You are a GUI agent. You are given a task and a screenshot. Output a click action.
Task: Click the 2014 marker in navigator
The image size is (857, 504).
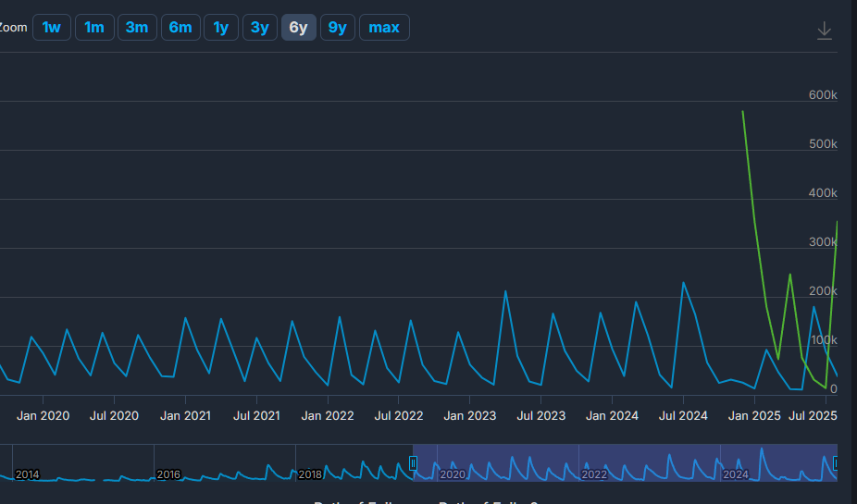tap(28, 474)
